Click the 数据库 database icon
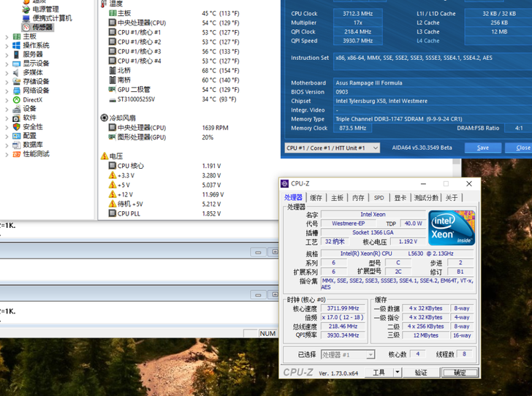Image resolution: width=532 pixels, height=396 pixels. coord(16,145)
